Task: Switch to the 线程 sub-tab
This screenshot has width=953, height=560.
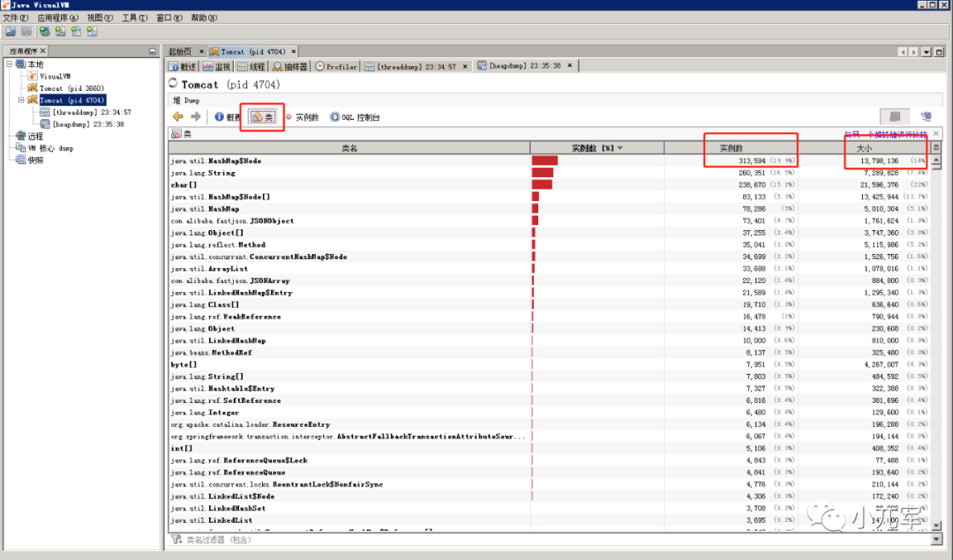Action: (x=251, y=66)
